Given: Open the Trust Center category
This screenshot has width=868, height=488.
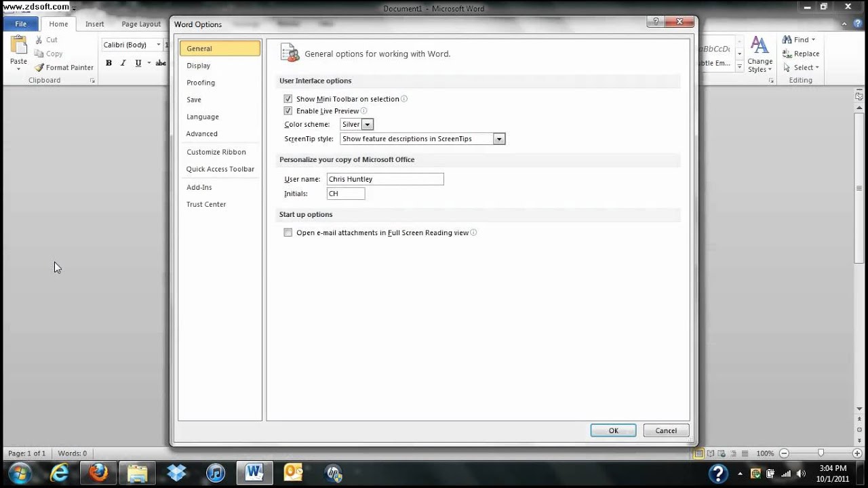Looking at the screenshot, I should (x=220, y=204).
